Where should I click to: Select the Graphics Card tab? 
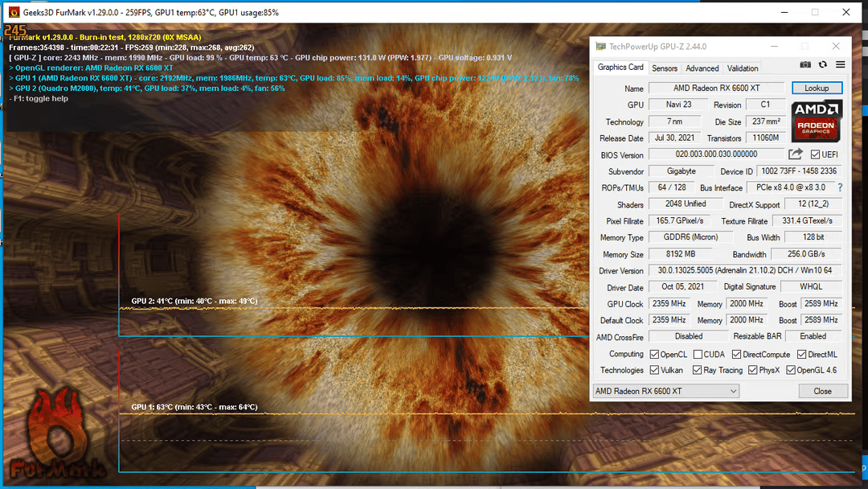(x=620, y=67)
